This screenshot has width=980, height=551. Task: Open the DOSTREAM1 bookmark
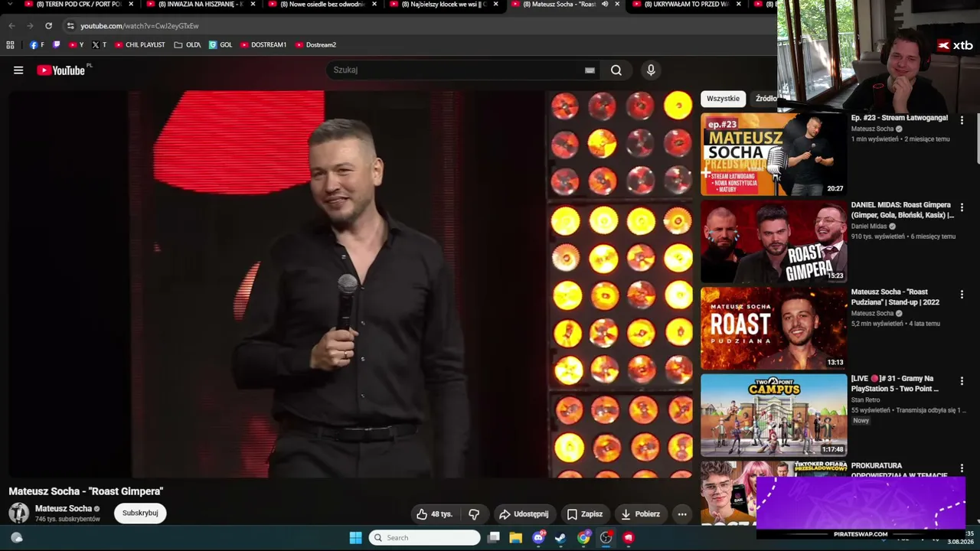[x=263, y=45]
